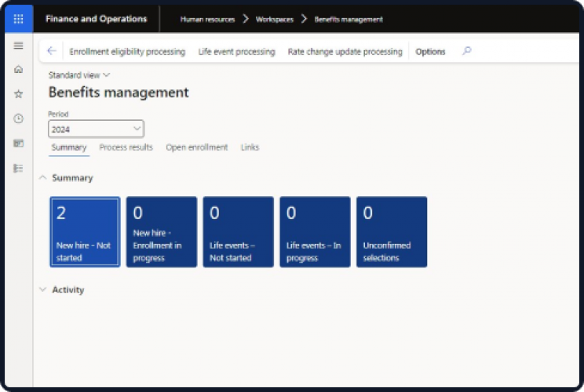Open New hire - Not started tile
584x392 pixels.
85,232
